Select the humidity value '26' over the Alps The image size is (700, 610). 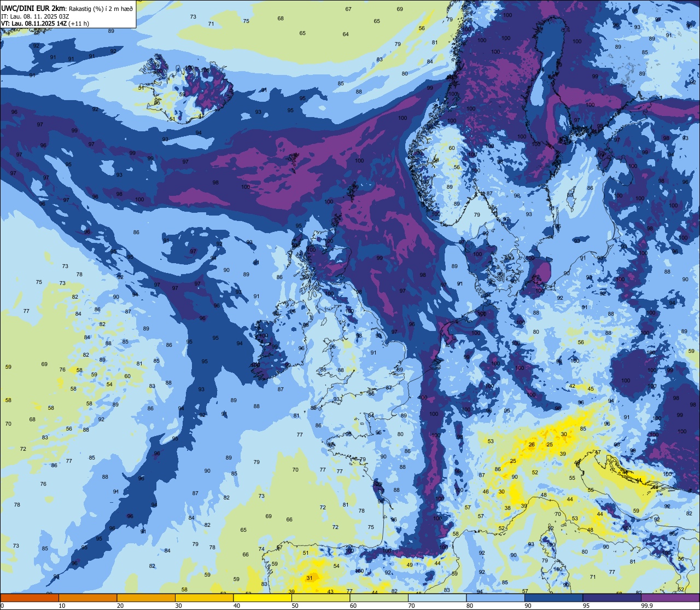coord(532,445)
